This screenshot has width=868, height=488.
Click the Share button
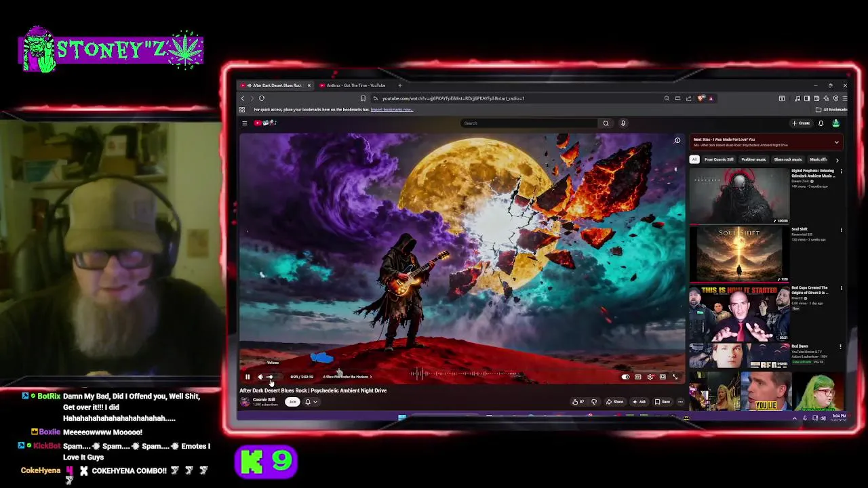[615, 402]
